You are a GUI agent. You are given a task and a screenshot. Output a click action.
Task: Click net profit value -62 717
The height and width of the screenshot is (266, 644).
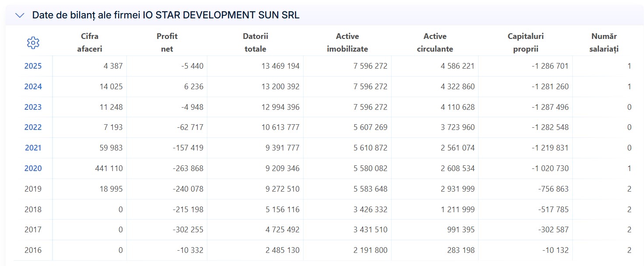click(x=190, y=127)
